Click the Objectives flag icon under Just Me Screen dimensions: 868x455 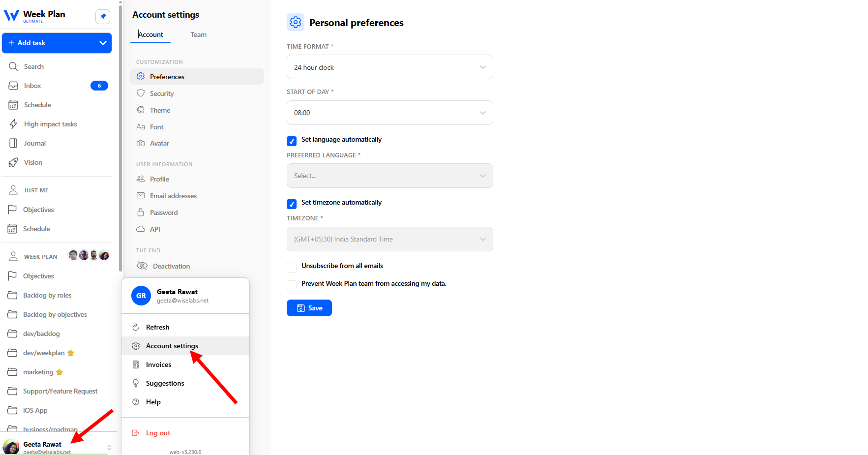point(12,210)
